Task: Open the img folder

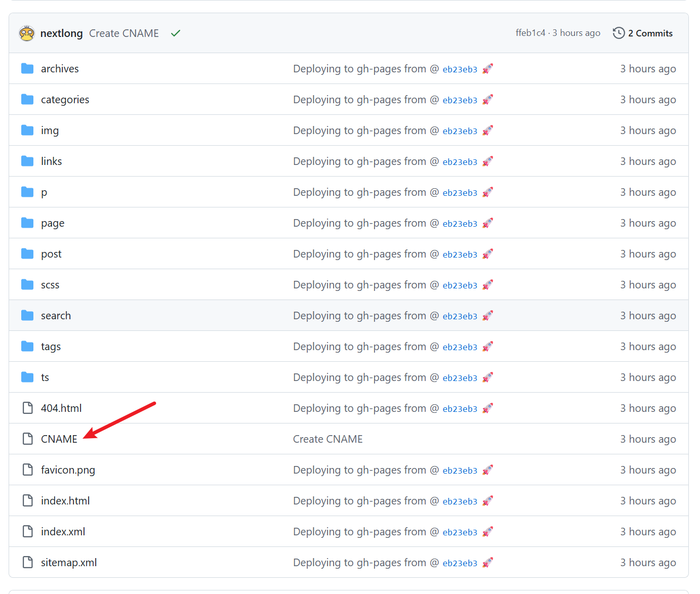Action: pyautogui.click(x=50, y=131)
